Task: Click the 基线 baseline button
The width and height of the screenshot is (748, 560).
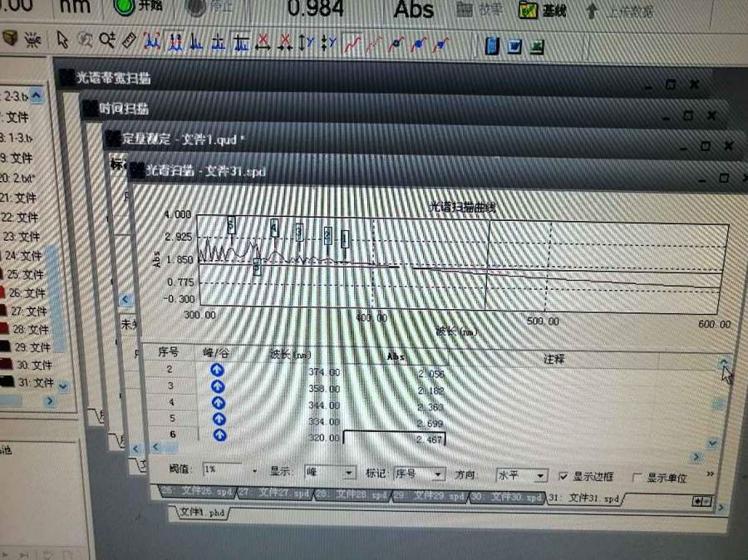Action: point(543,10)
